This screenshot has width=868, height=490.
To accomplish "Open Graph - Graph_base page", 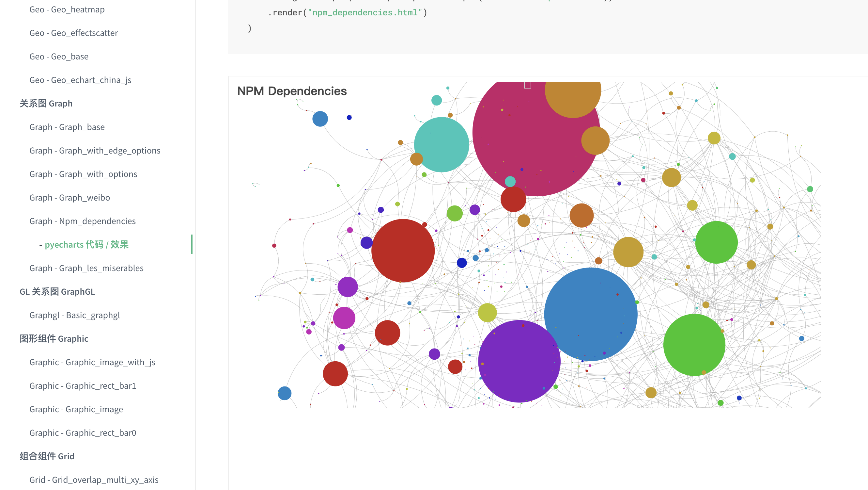I will point(67,127).
